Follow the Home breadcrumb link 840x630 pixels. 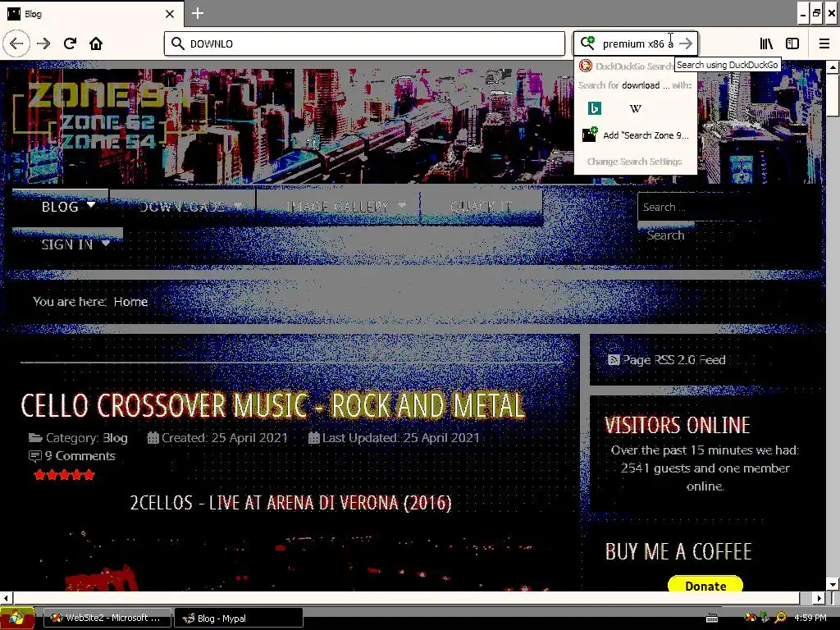[x=130, y=302]
